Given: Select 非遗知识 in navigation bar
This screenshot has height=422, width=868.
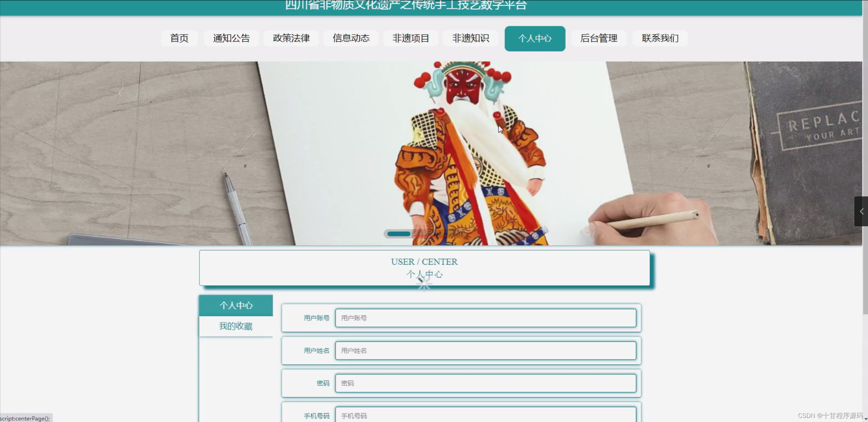Looking at the screenshot, I should [x=471, y=38].
